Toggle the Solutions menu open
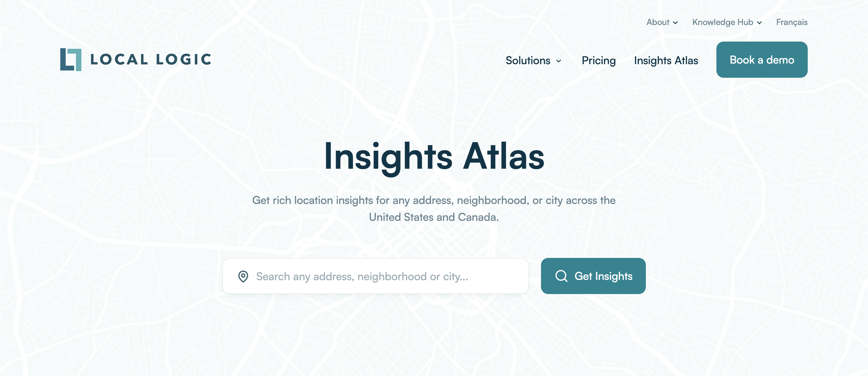The width and height of the screenshot is (868, 376). [x=533, y=60]
